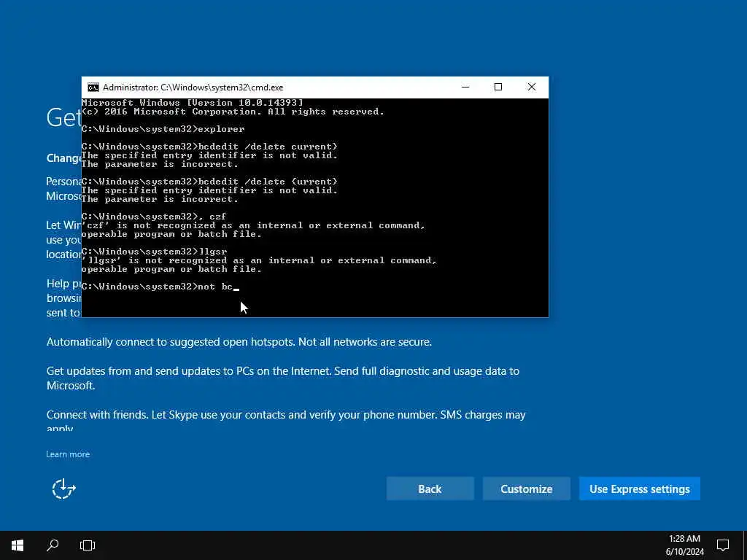
Task: Maximize the cmd.exe window
Action: point(498,87)
